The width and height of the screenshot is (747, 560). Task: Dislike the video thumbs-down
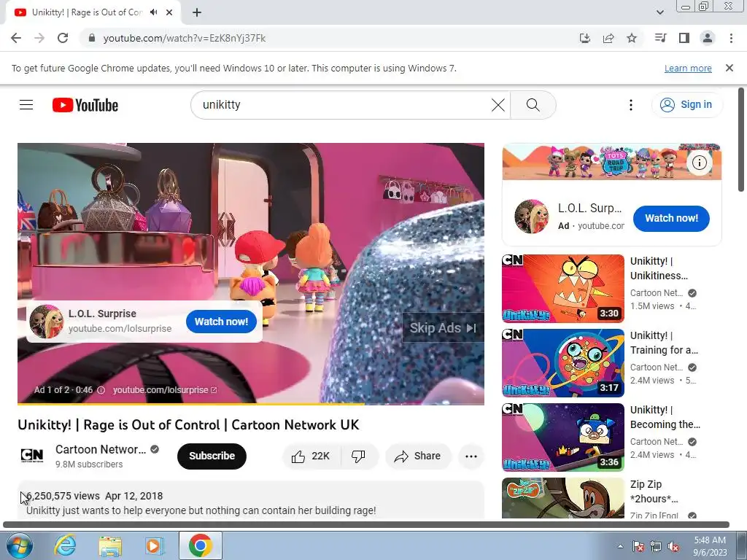coord(359,456)
